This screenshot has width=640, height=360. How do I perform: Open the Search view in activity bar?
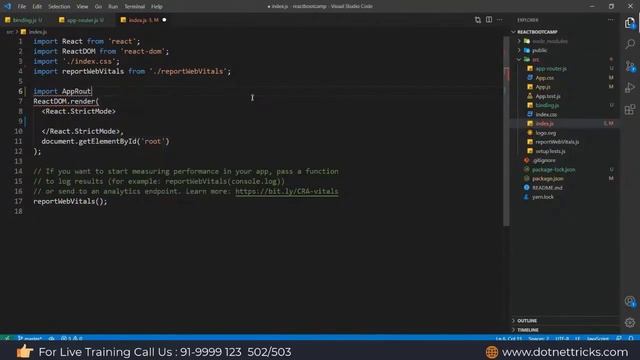630,44
